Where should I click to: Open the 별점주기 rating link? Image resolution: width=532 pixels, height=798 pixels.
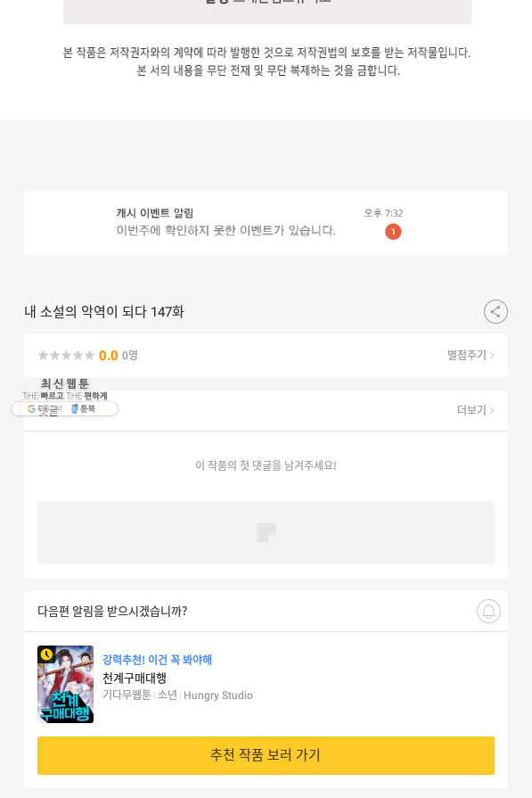pyautogui.click(x=471, y=355)
